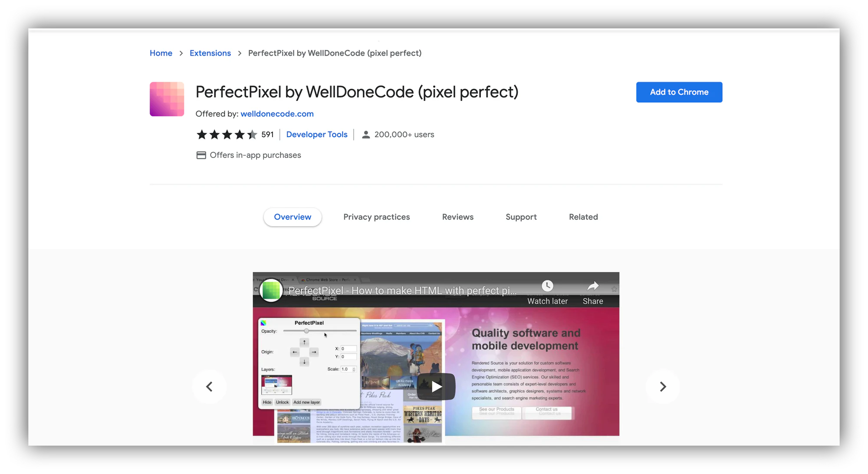Image resolution: width=868 pixels, height=474 pixels.
Task: Click the YouTube channel avatar icon
Action: tap(271, 290)
